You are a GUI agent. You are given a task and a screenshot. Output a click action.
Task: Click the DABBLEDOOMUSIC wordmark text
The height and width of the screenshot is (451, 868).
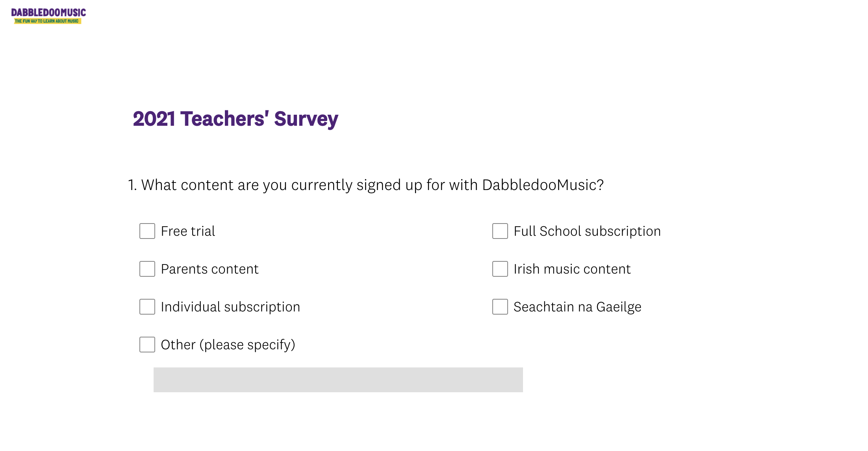point(48,13)
